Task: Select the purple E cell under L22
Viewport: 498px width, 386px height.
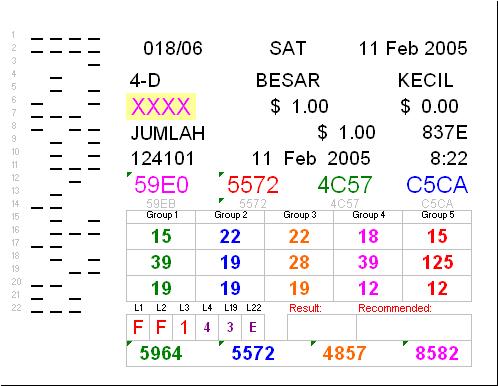Action: point(253,327)
